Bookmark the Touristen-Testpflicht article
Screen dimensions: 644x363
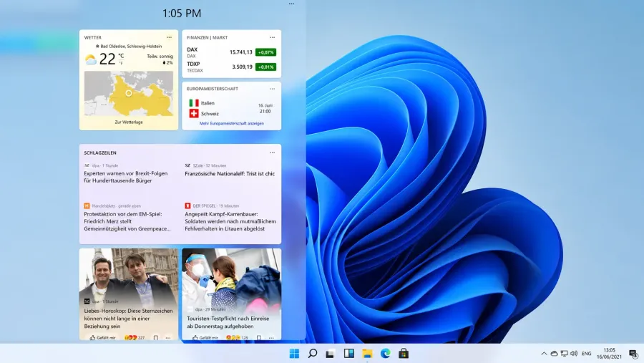pyautogui.click(x=259, y=337)
